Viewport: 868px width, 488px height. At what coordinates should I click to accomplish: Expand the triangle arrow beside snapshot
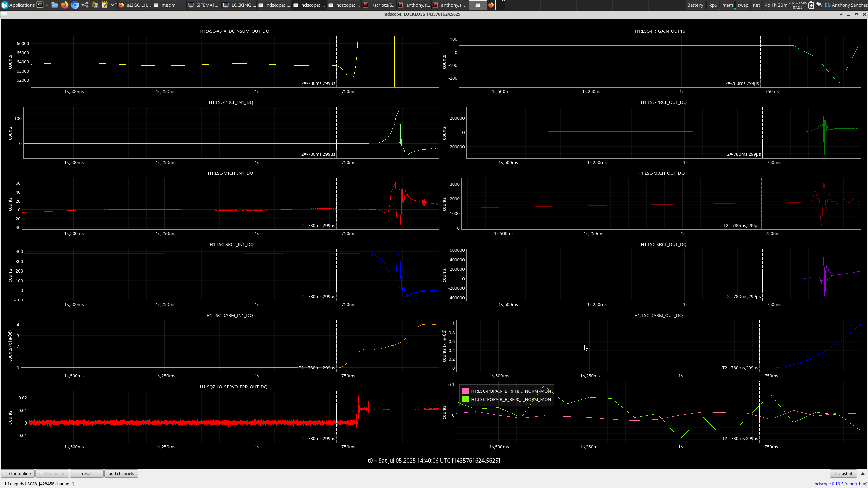click(x=863, y=474)
